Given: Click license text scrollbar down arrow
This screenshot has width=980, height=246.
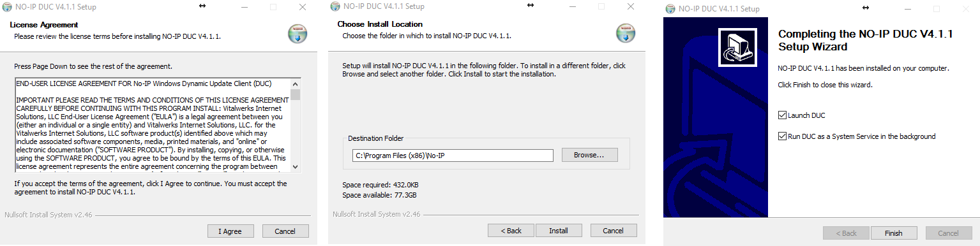Looking at the screenshot, I should 295,166.
